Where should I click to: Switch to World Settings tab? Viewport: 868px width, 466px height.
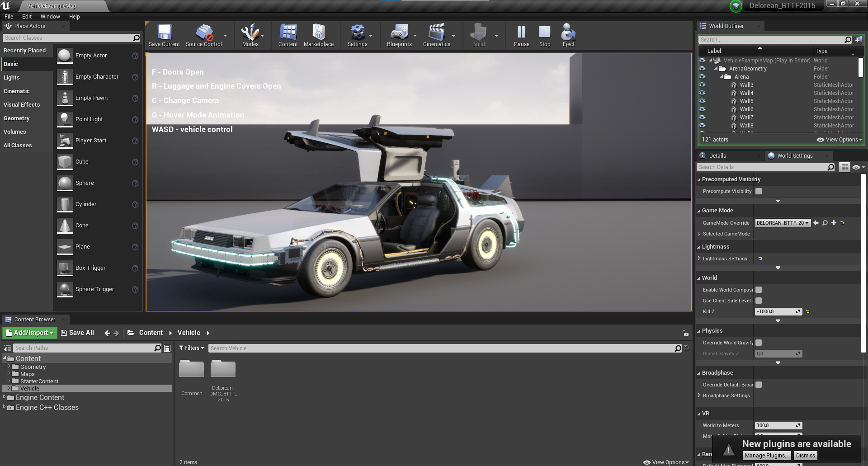795,156
